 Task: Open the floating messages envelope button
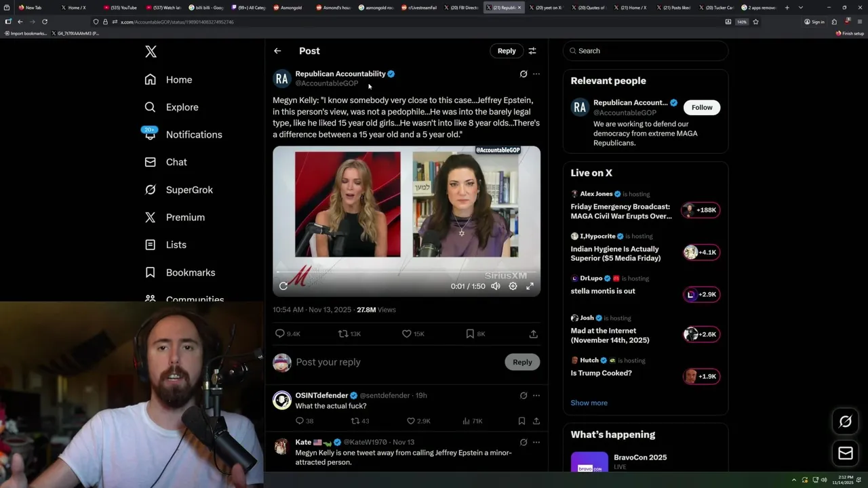point(846,453)
